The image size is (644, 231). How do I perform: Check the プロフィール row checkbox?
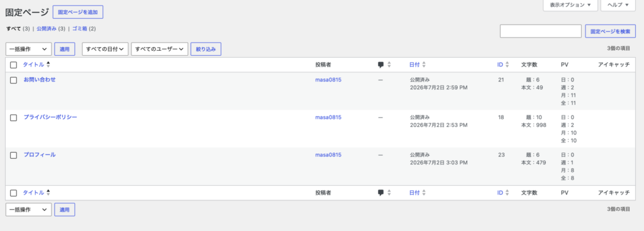click(x=14, y=155)
